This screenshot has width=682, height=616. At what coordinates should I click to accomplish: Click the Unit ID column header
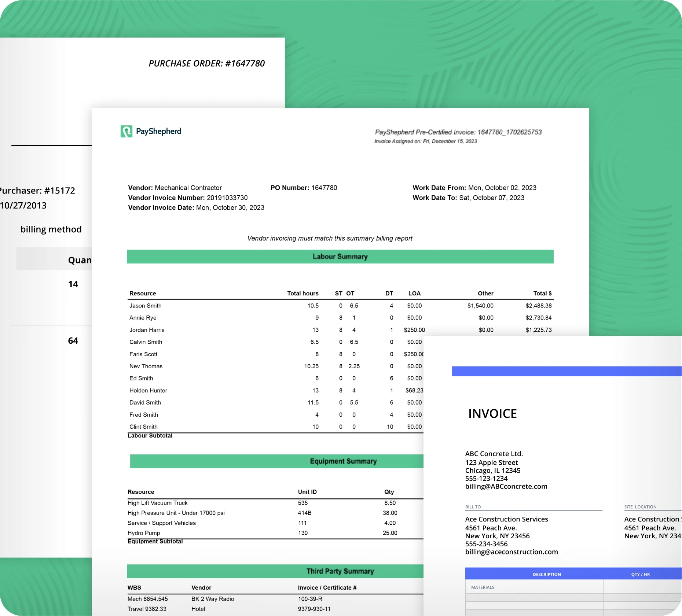(x=307, y=492)
